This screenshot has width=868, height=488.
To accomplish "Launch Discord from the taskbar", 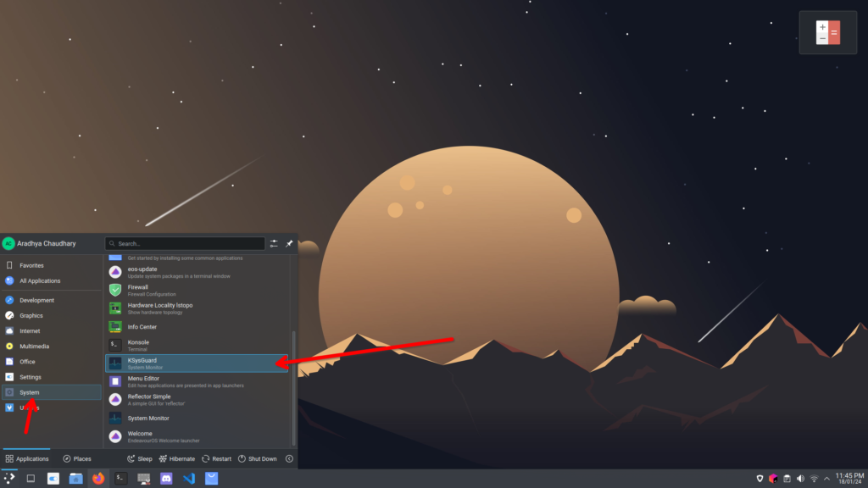I will (166, 479).
